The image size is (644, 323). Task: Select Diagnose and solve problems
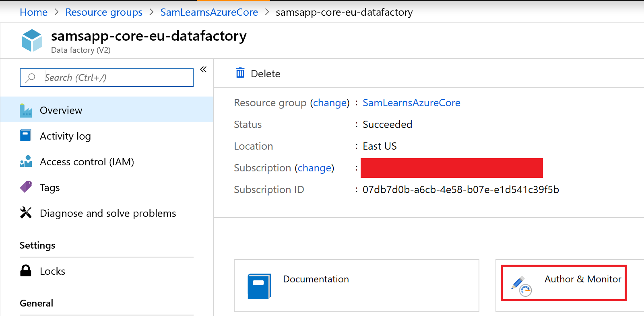[x=108, y=213]
